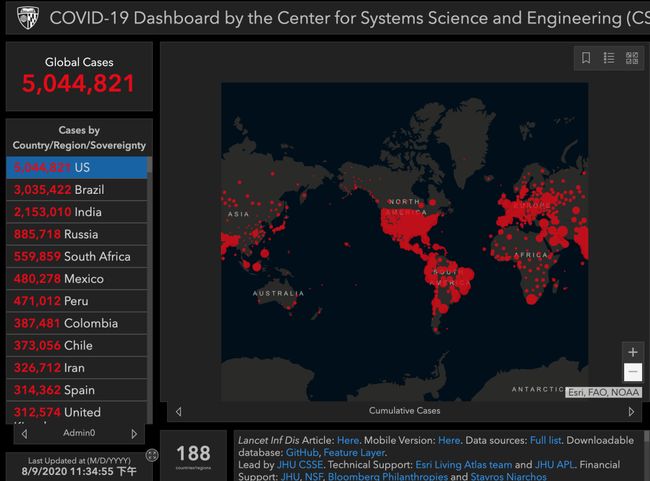
Task: Click the Cases by Country/Region/Sovereignty heading
Action: pos(79,138)
